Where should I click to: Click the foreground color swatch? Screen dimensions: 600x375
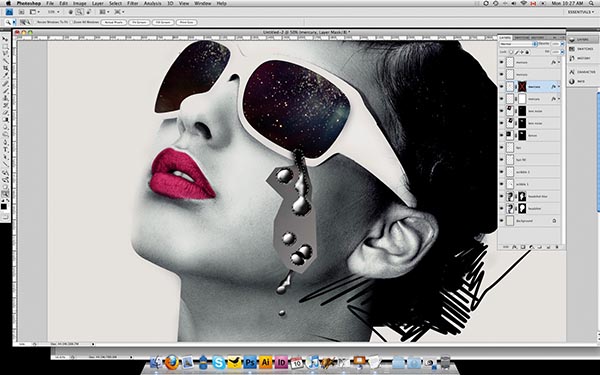(4, 207)
